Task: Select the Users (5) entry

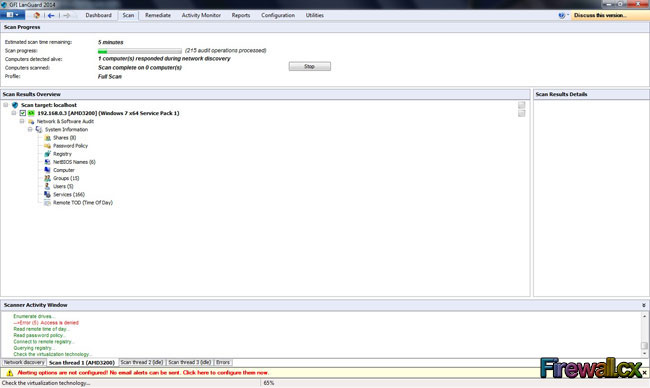Action: 63,186
